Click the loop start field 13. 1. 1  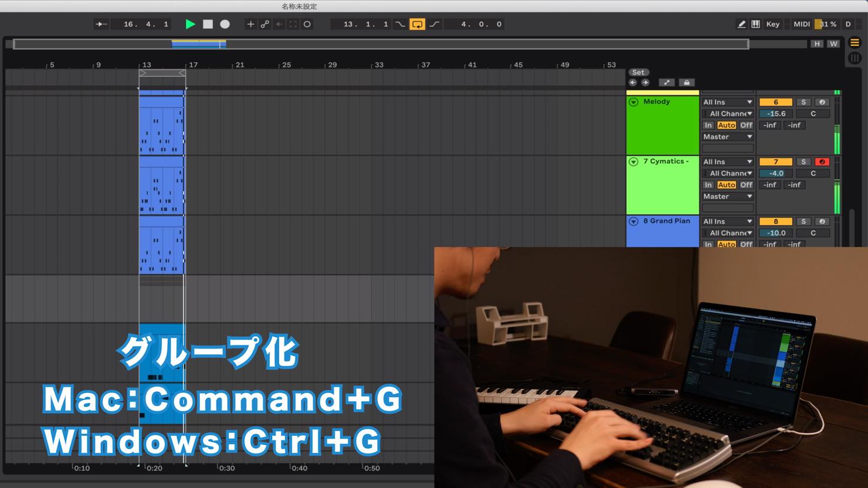tap(361, 24)
